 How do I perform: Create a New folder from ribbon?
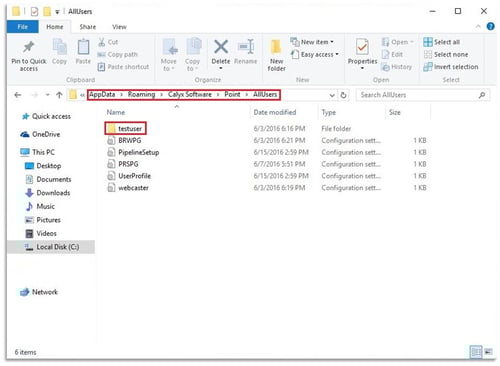click(x=276, y=55)
